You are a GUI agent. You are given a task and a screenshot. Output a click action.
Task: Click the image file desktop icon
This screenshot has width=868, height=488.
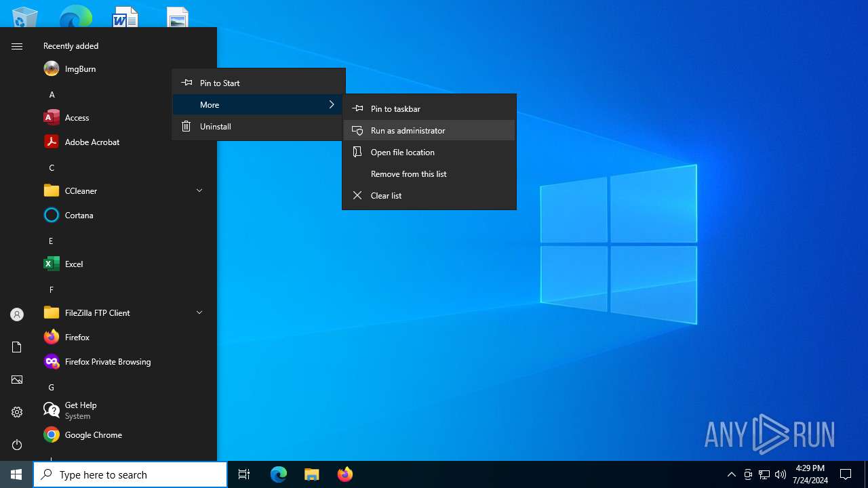click(x=178, y=16)
